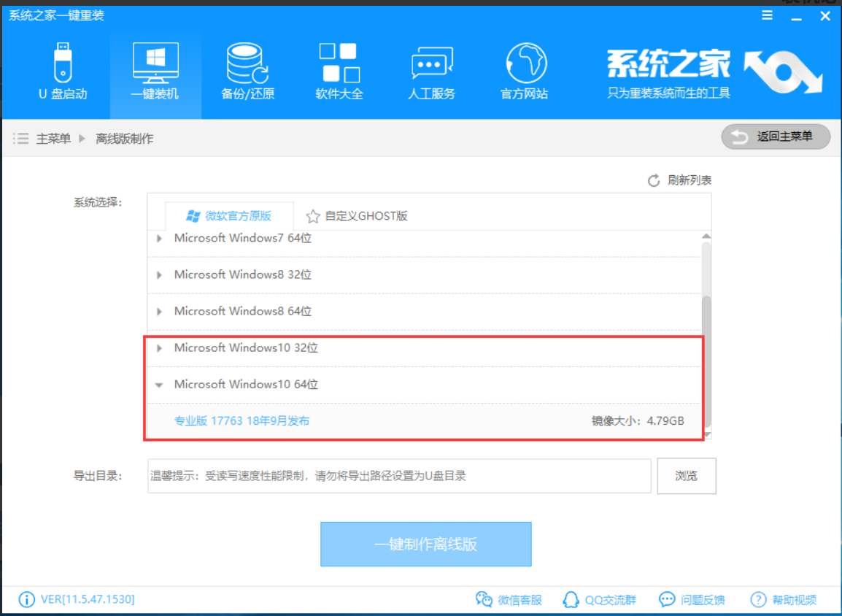The height and width of the screenshot is (616, 842).
Task: Click the 浏览 browse button
Action: click(x=686, y=476)
